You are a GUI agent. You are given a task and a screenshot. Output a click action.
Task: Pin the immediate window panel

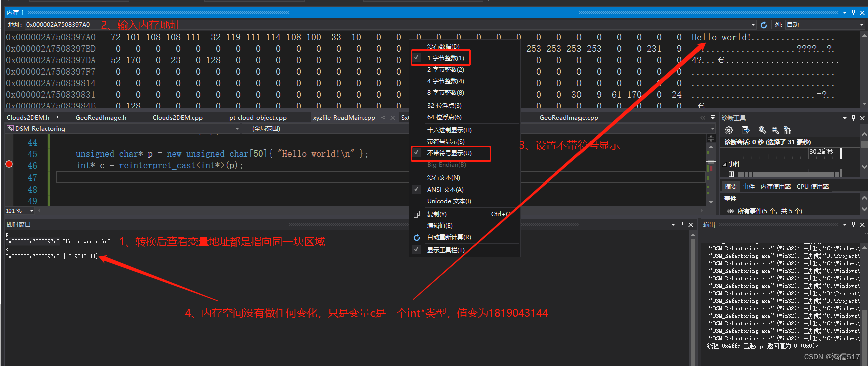pos(682,224)
